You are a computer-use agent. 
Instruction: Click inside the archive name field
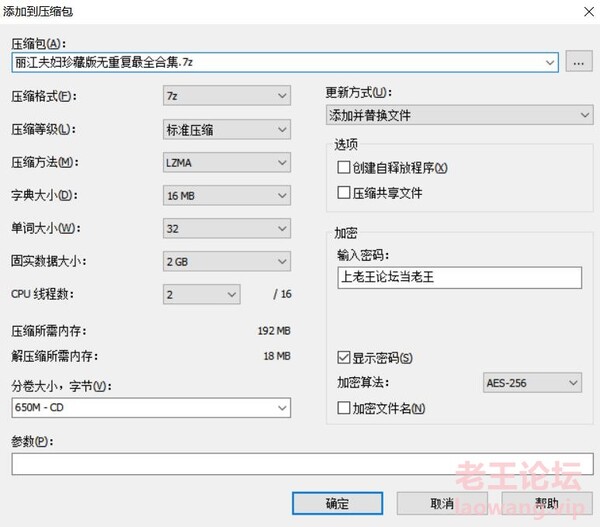[285, 62]
